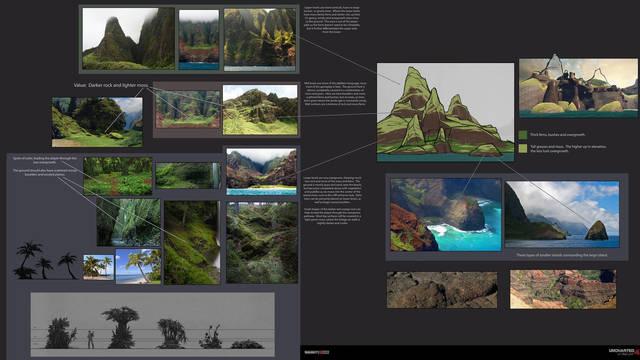Select the stylized green and brown island painting

pos(445,112)
